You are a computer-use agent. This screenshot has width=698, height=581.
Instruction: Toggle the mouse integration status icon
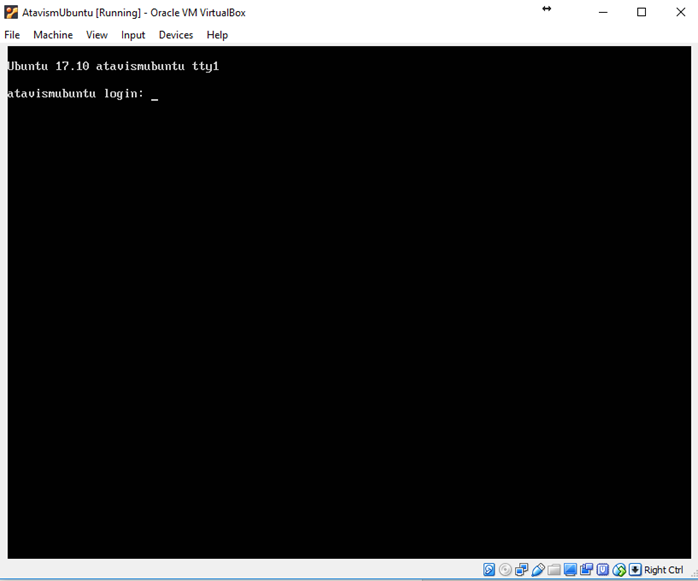click(618, 570)
